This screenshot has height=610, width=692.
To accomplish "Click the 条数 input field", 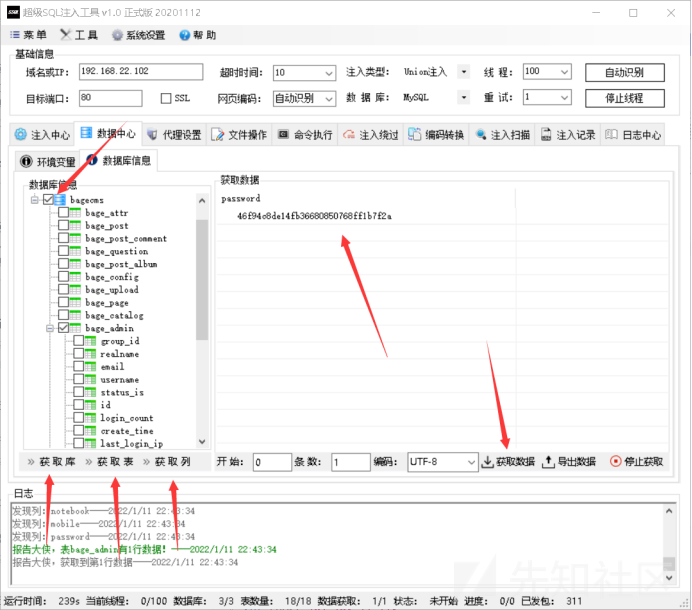I will click(x=350, y=462).
